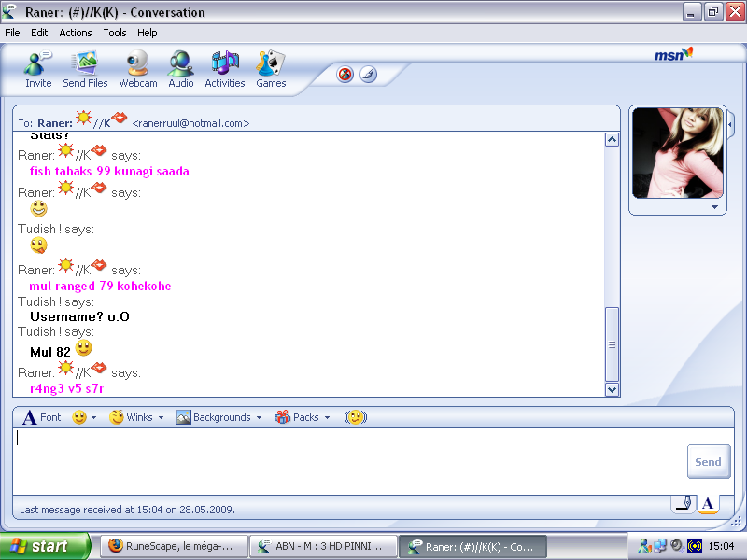Image resolution: width=747 pixels, height=560 pixels.
Task: Switch to handwriting input mode
Action: click(x=684, y=504)
